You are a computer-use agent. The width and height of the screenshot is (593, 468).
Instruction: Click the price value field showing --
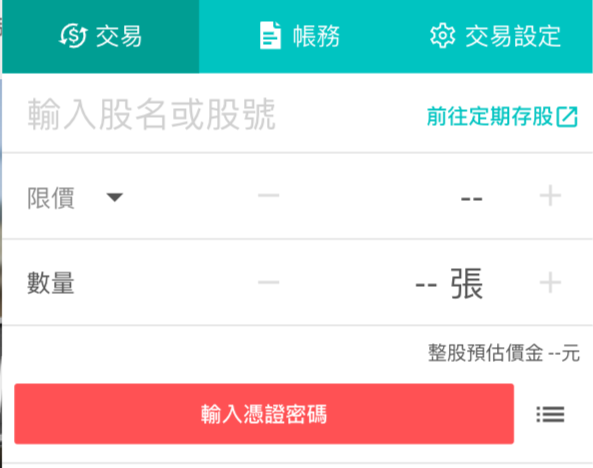tap(472, 198)
